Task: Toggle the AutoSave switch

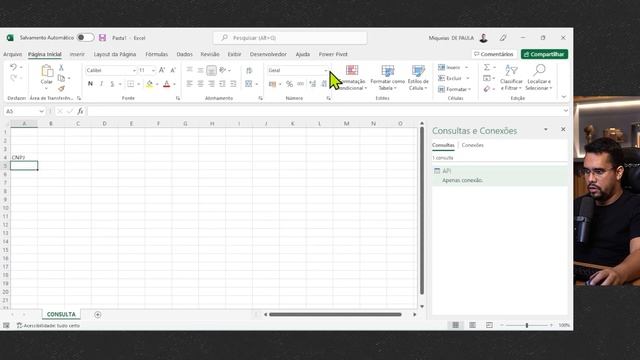Action: 85,38
